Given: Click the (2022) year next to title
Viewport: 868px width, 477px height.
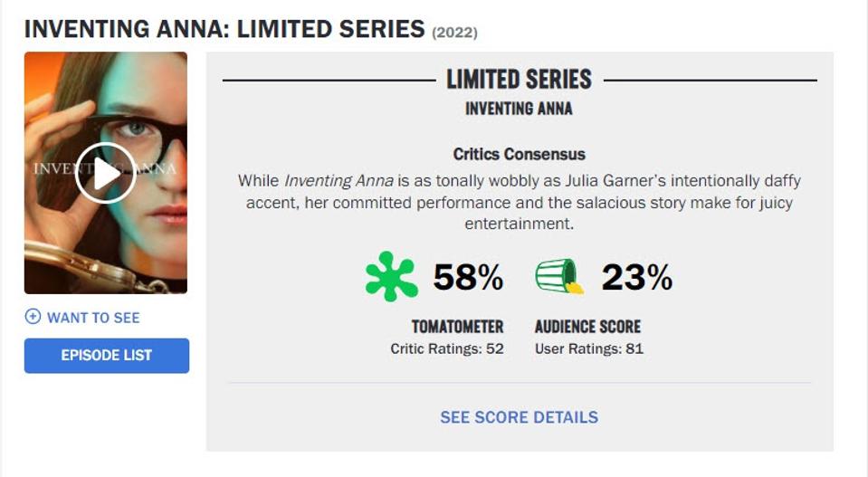Looking at the screenshot, I should click(454, 33).
